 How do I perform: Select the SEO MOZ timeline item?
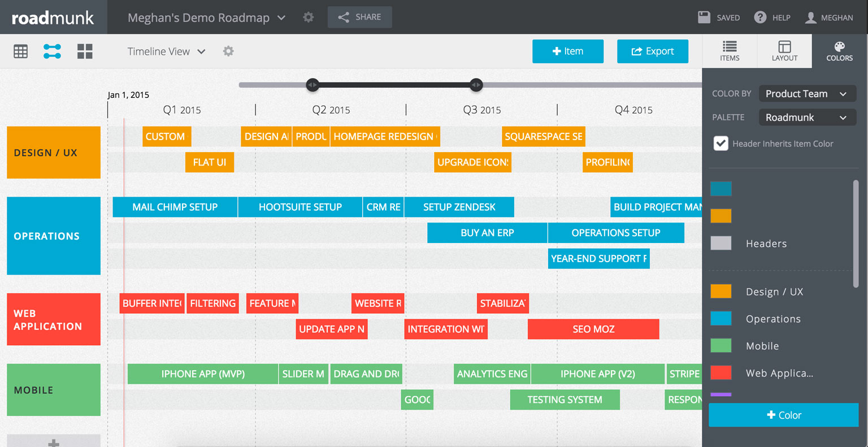pyautogui.click(x=593, y=329)
